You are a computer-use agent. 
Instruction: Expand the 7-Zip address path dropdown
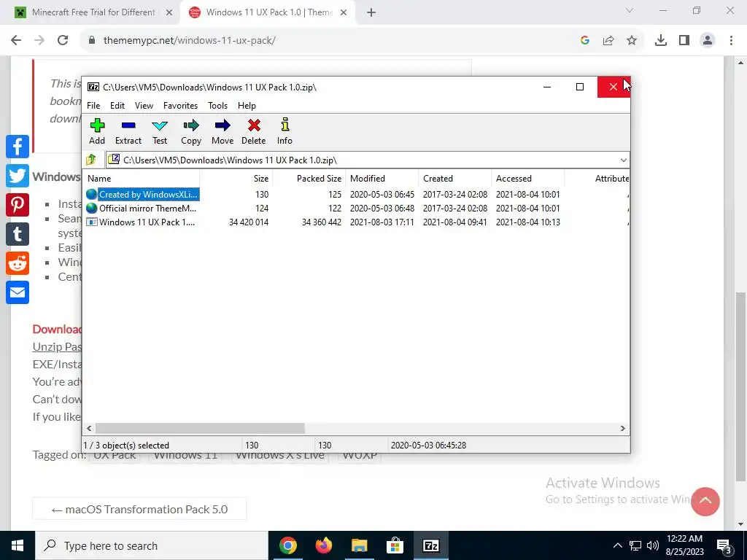[623, 160]
